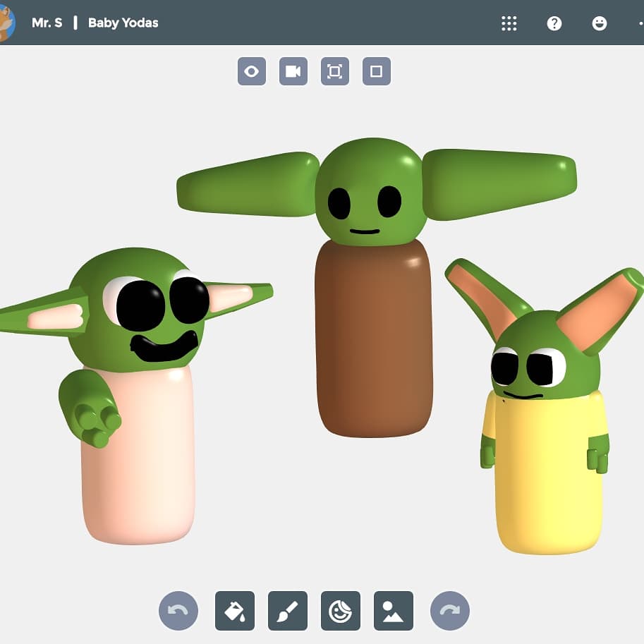
Task: Open the apps grid menu
Action: click(509, 23)
